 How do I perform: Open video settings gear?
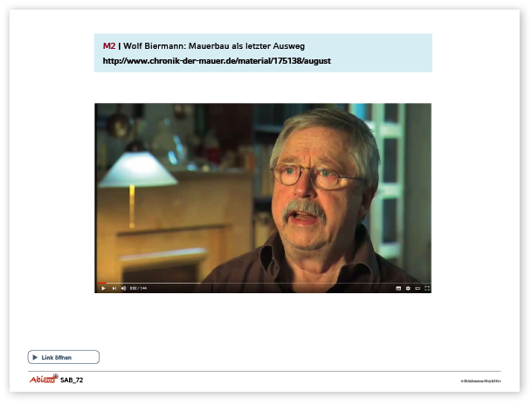point(408,288)
